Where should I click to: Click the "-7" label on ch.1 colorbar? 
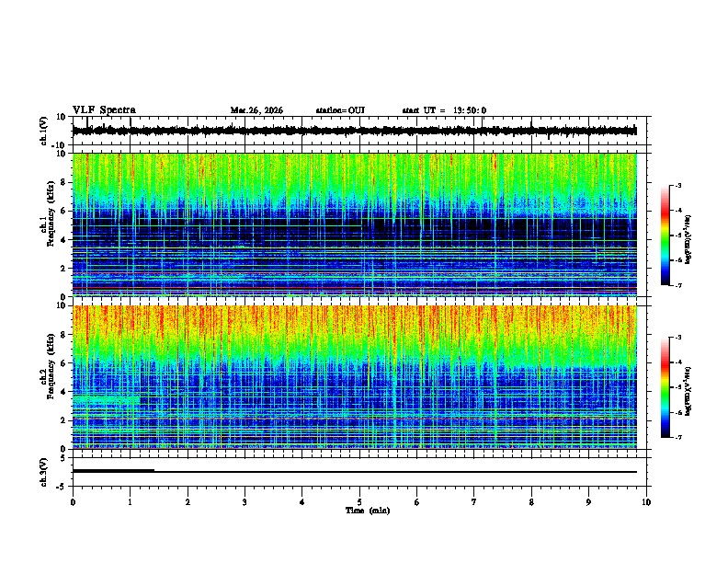coord(677,285)
